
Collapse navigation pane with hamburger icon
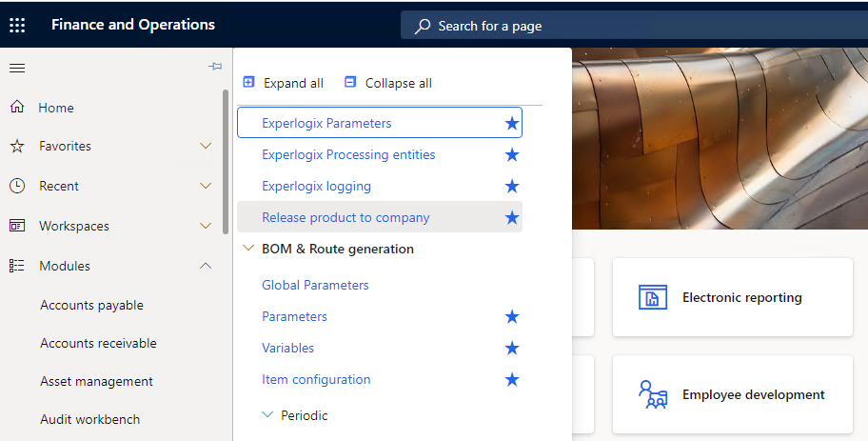coord(17,69)
